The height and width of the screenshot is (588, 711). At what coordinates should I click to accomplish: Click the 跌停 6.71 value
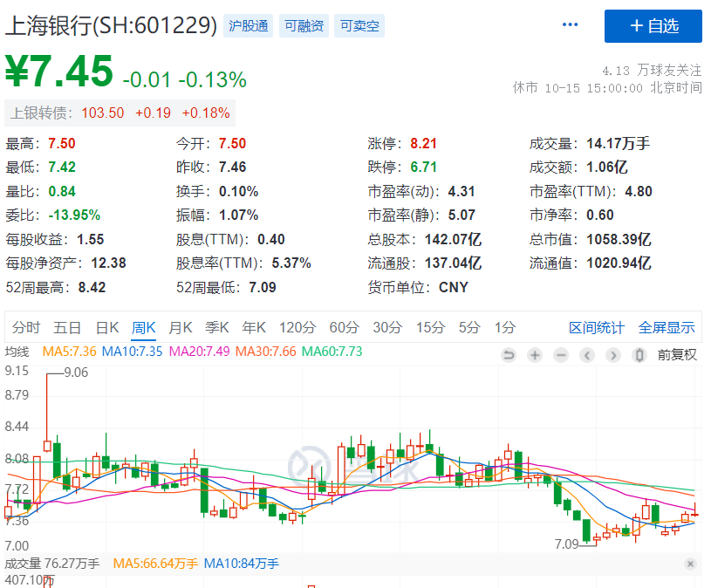pyautogui.click(x=423, y=168)
